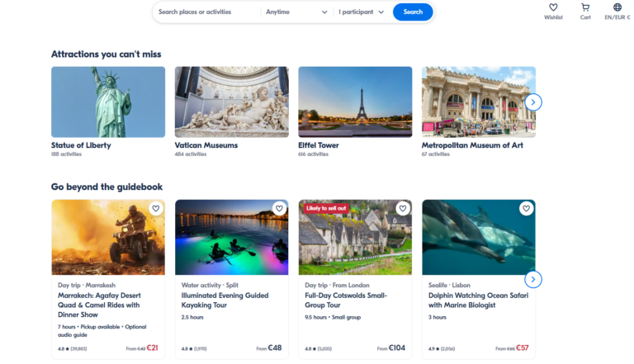This screenshot has height=364, width=634.
Task: Click the 2.5 hours duration text
Action: [192, 318]
